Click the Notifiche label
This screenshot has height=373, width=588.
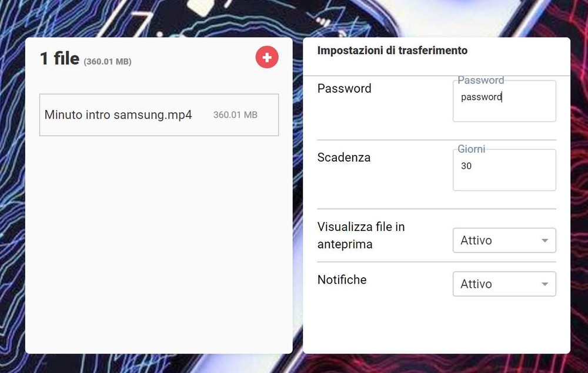[342, 280]
